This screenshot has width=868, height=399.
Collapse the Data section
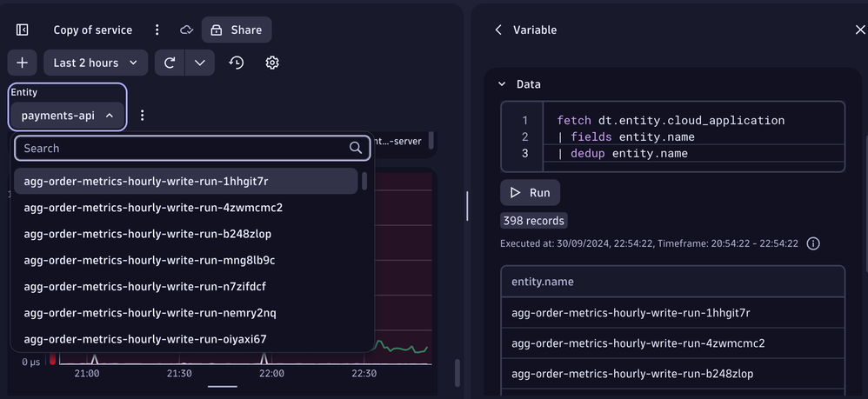(502, 84)
